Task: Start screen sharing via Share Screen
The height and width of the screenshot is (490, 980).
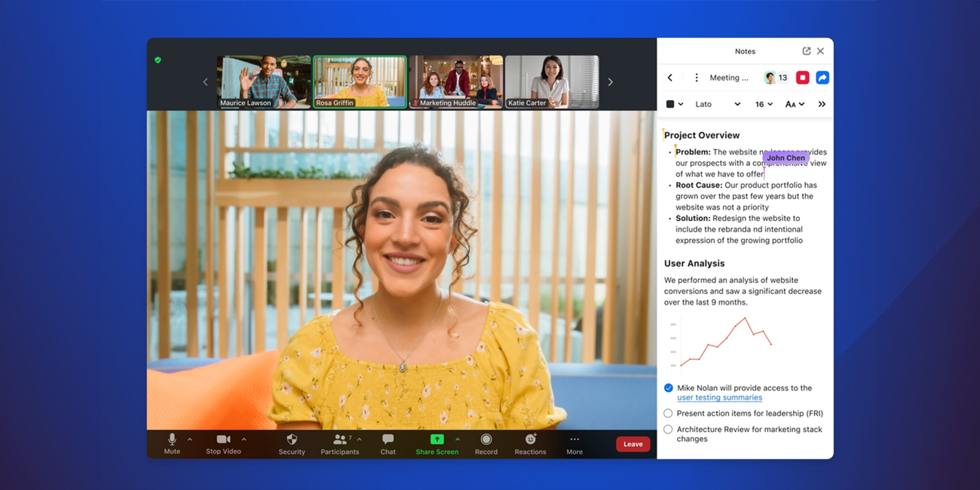Action: 437,444
